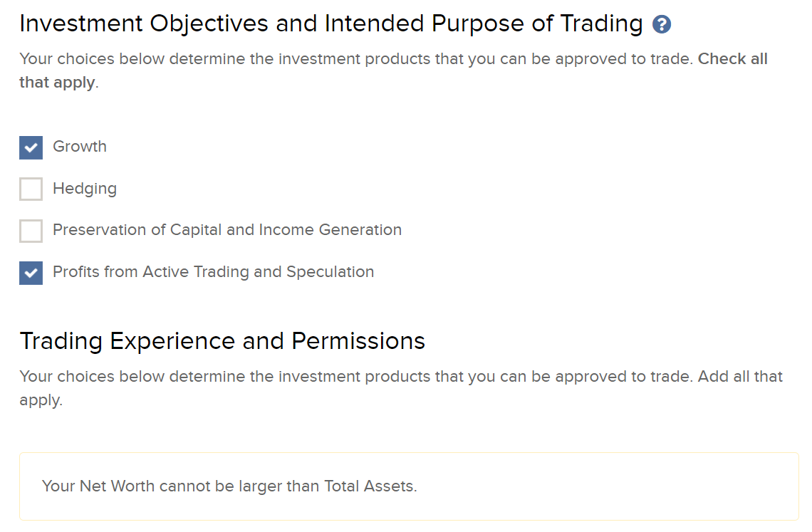Select the 'Preservation of Capital and Income Generation' label
The height and width of the screenshot is (532, 812).
(x=227, y=230)
